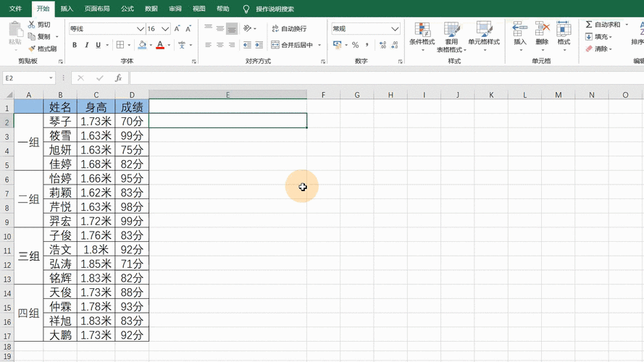Open the Merge and Center dropdown arrow
Screen dimensions: 644x362
[319, 45]
